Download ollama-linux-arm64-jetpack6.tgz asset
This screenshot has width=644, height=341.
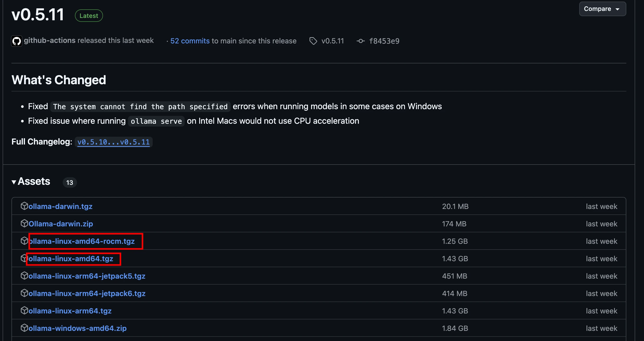coord(87,293)
